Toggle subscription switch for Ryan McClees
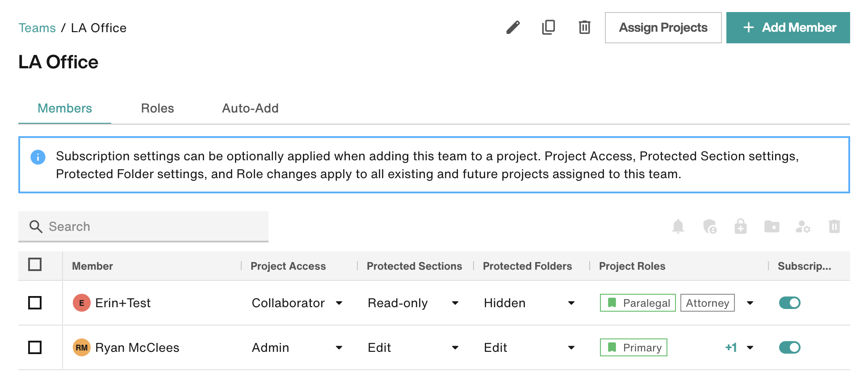Viewport: 868px width, 384px height. point(790,347)
